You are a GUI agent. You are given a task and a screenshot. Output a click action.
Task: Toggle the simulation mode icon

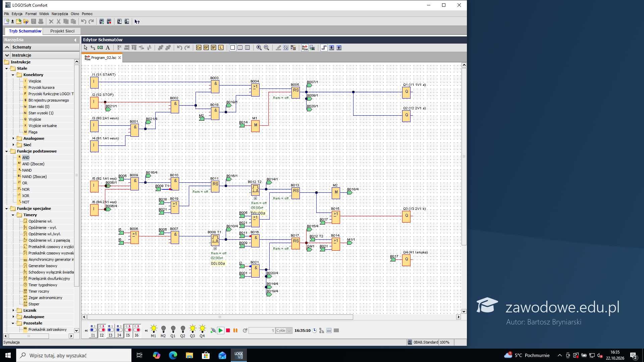[x=305, y=48]
